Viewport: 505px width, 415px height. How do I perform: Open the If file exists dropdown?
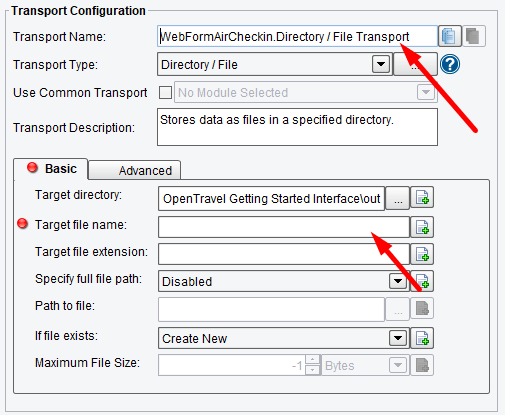click(398, 338)
